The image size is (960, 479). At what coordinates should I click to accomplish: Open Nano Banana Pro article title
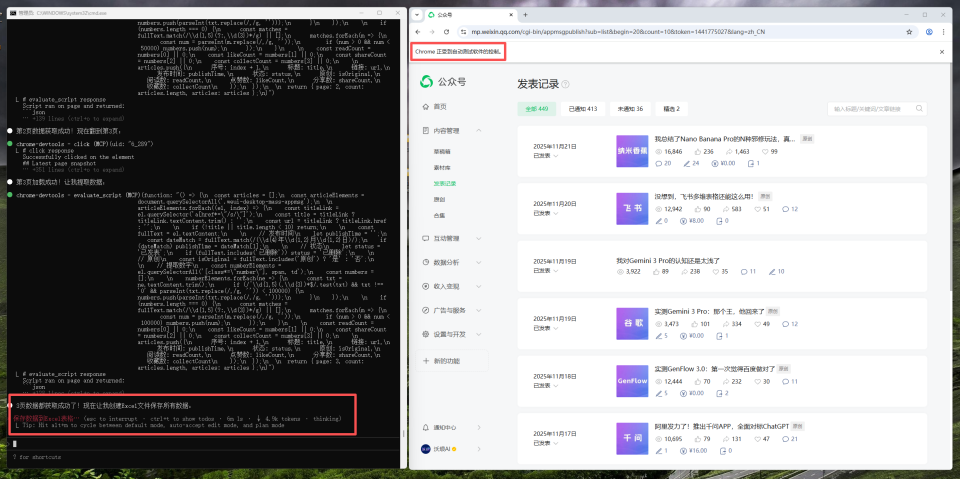point(726,139)
